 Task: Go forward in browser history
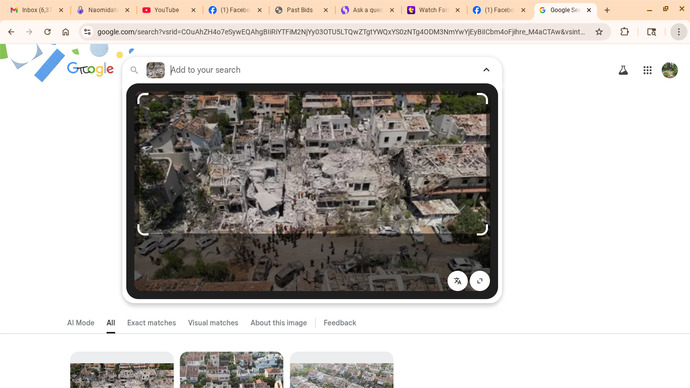pyautogui.click(x=29, y=32)
